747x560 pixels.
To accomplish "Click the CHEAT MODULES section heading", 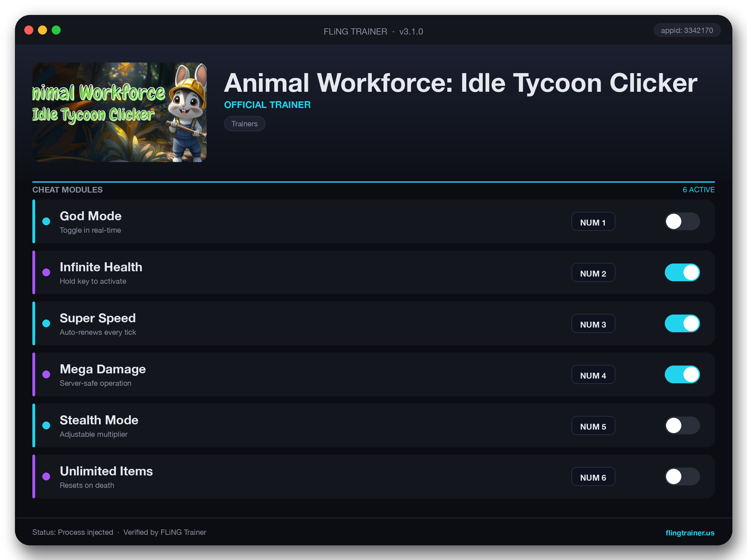I will click(68, 190).
